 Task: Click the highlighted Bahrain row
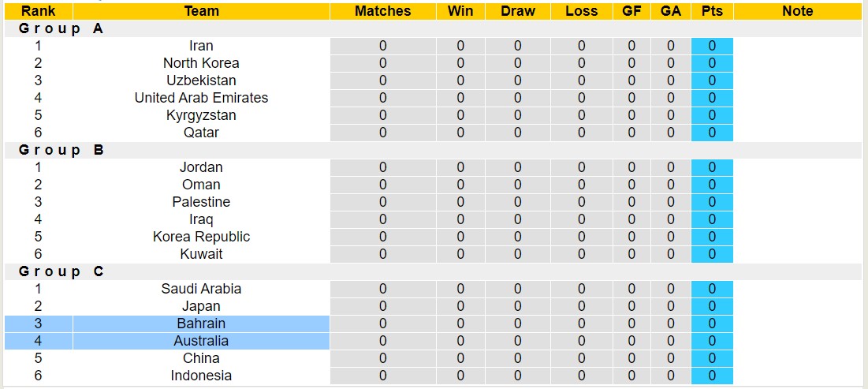point(201,324)
